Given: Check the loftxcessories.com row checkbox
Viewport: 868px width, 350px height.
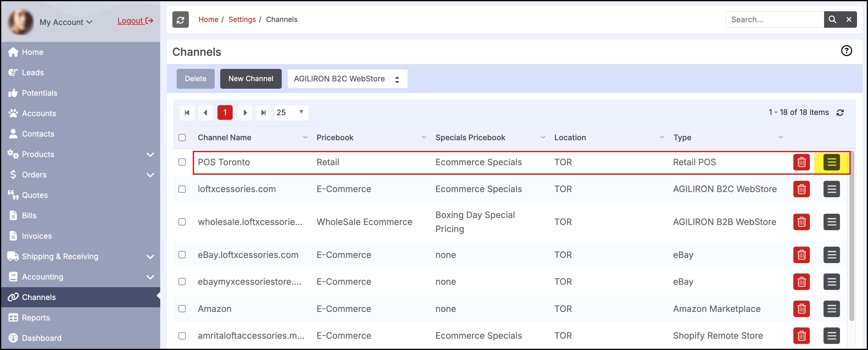Looking at the screenshot, I should 182,189.
